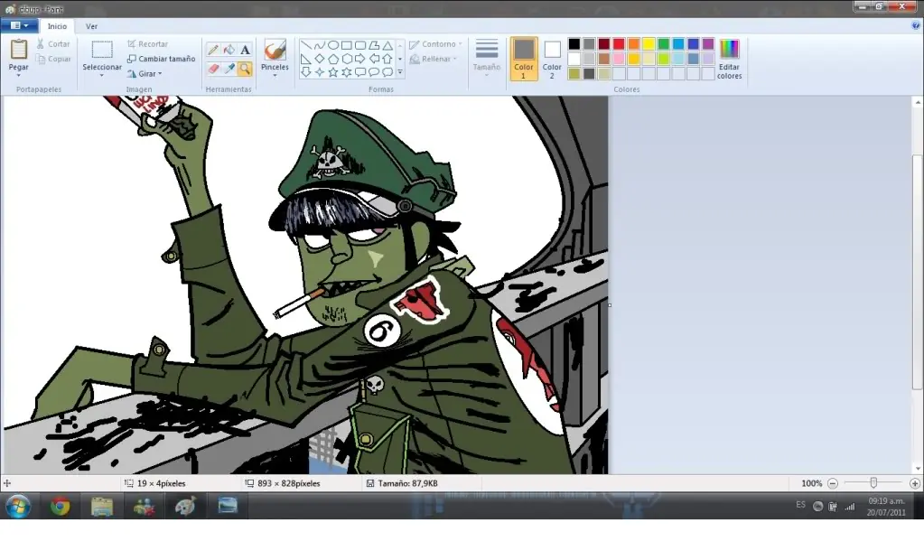924x560 pixels.
Task: Select the Text tool
Action: 245,50
